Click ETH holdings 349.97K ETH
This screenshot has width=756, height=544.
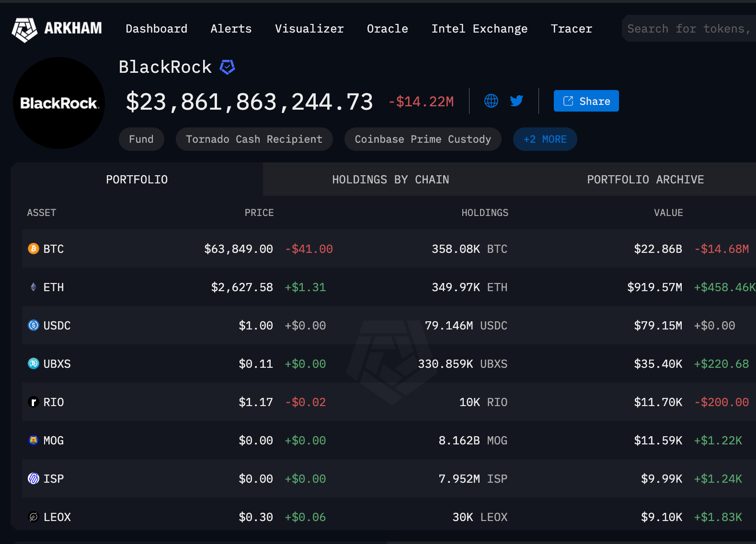tap(470, 287)
